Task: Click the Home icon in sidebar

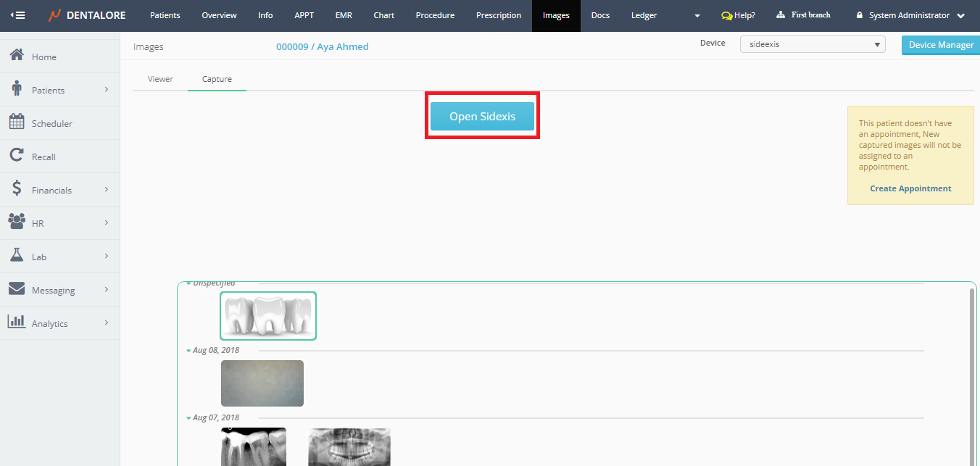Action: (17, 56)
